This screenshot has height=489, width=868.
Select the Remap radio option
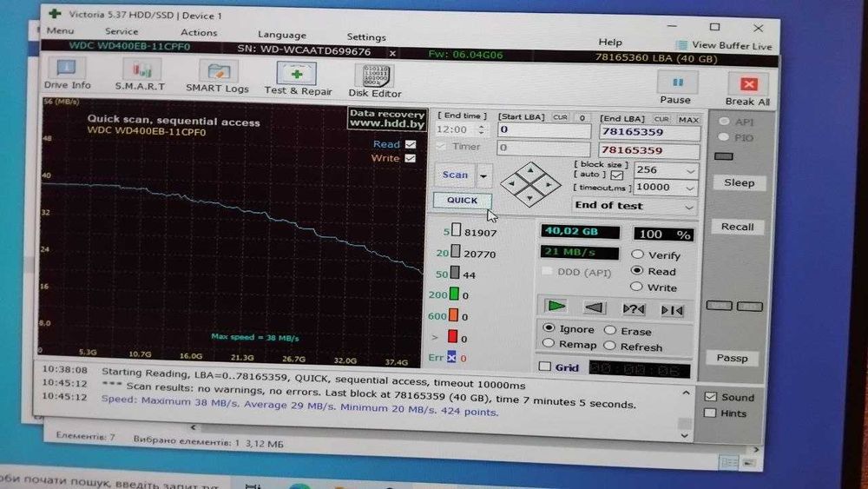(548, 343)
